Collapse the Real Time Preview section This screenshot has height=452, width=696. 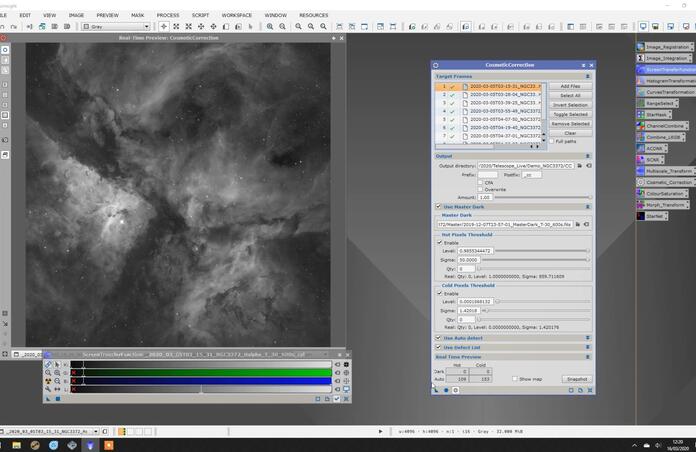pos(588,357)
